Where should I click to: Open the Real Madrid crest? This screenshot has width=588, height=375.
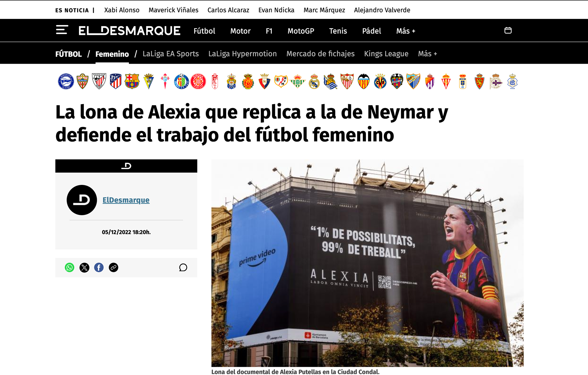[x=314, y=81]
